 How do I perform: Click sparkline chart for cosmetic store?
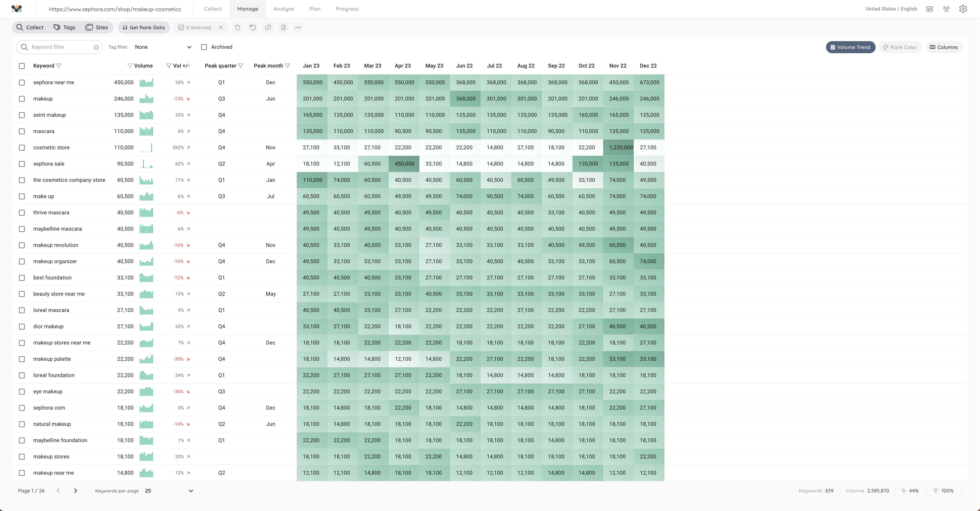tap(146, 148)
